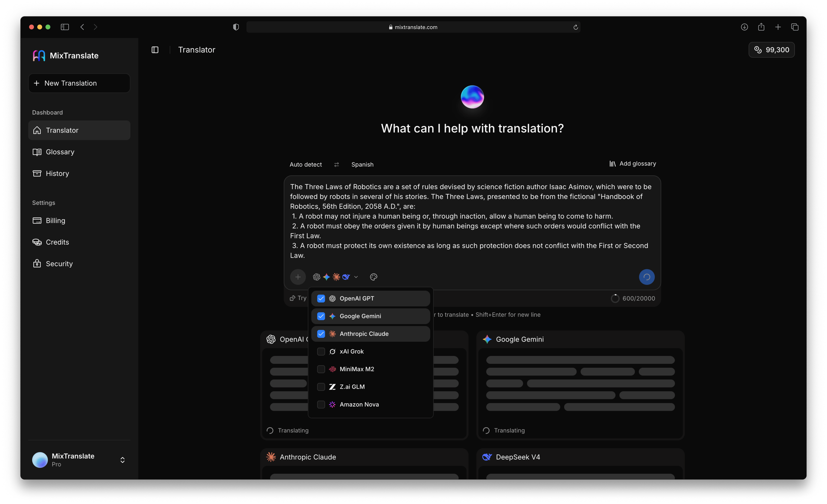Click the palette style icon in the input toolbar
Screen dimensions: 827x504
click(374, 277)
